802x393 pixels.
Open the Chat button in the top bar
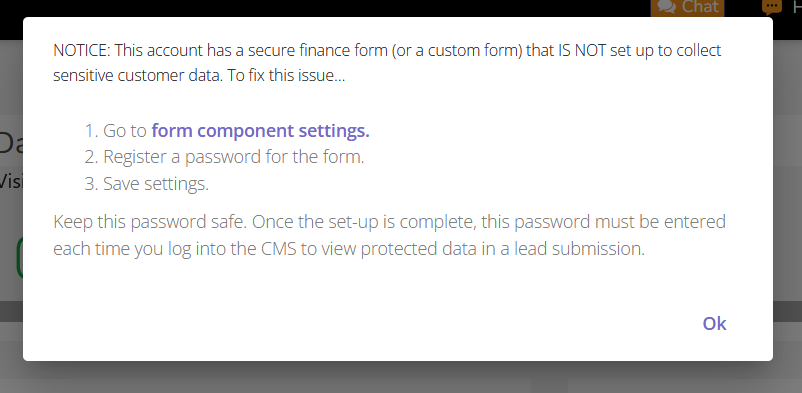coord(687,8)
